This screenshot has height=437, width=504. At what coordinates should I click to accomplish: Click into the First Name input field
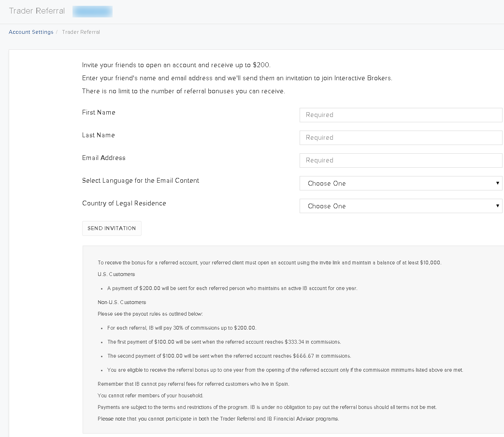(401, 115)
